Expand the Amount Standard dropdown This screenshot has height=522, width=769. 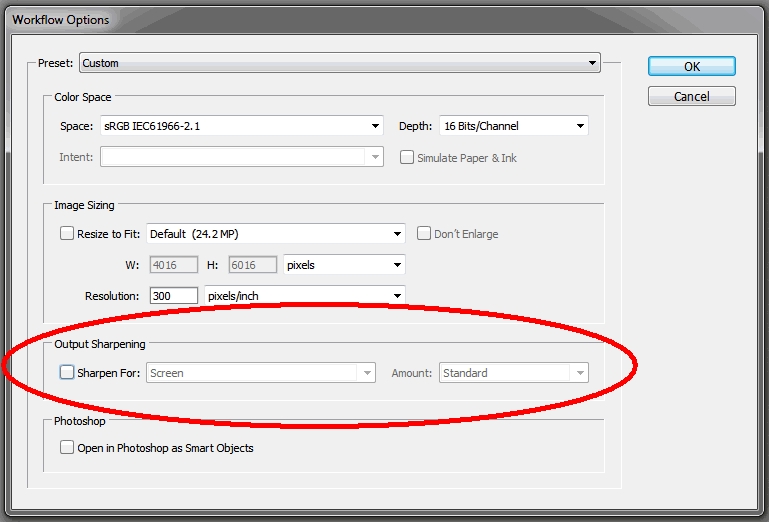coord(513,373)
